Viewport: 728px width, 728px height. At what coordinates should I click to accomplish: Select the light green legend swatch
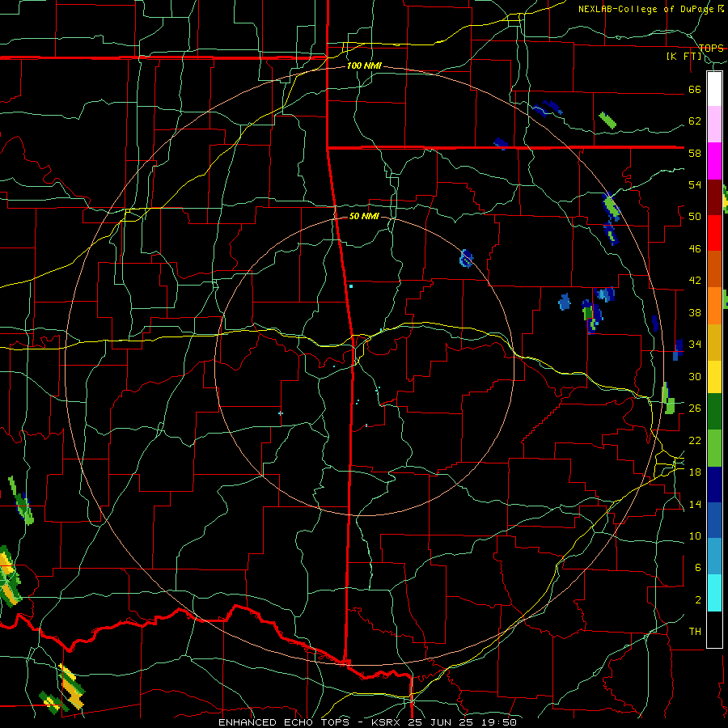[714, 448]
